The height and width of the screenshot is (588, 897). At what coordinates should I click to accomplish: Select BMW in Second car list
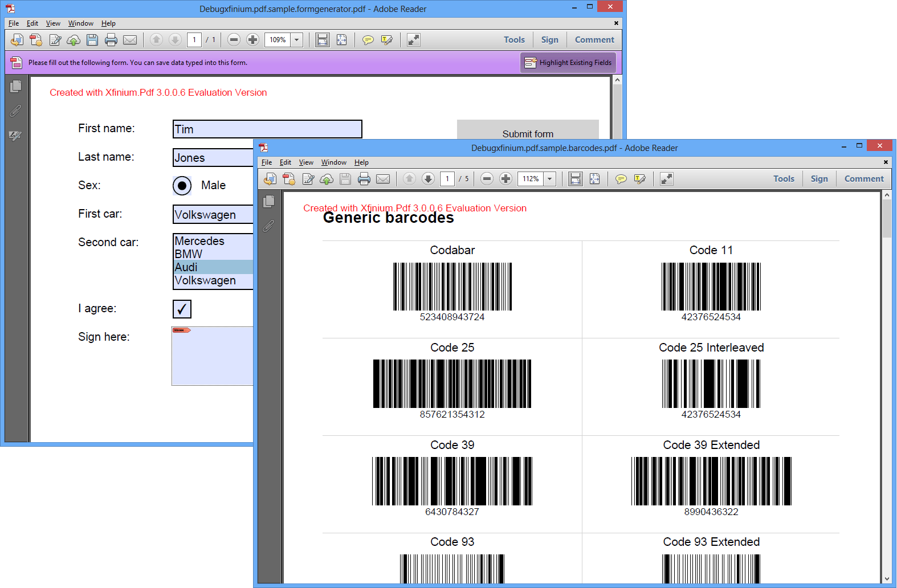click(x=213, y=254)
